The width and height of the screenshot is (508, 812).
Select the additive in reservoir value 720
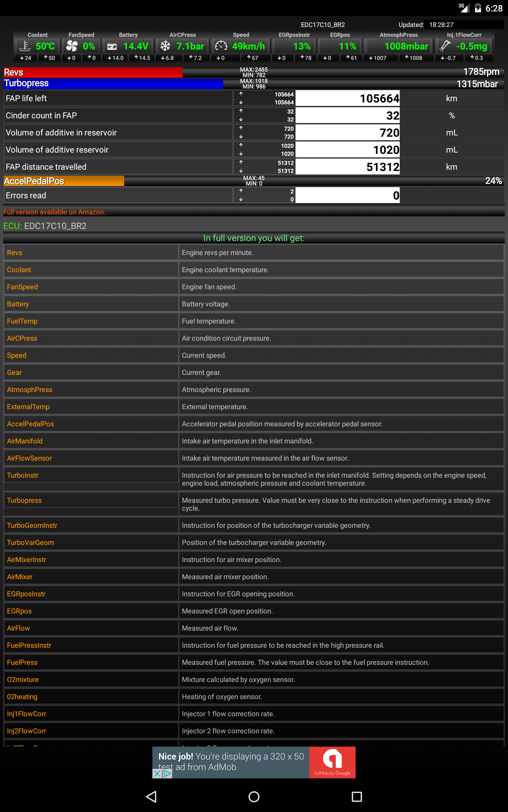point(347,133)
